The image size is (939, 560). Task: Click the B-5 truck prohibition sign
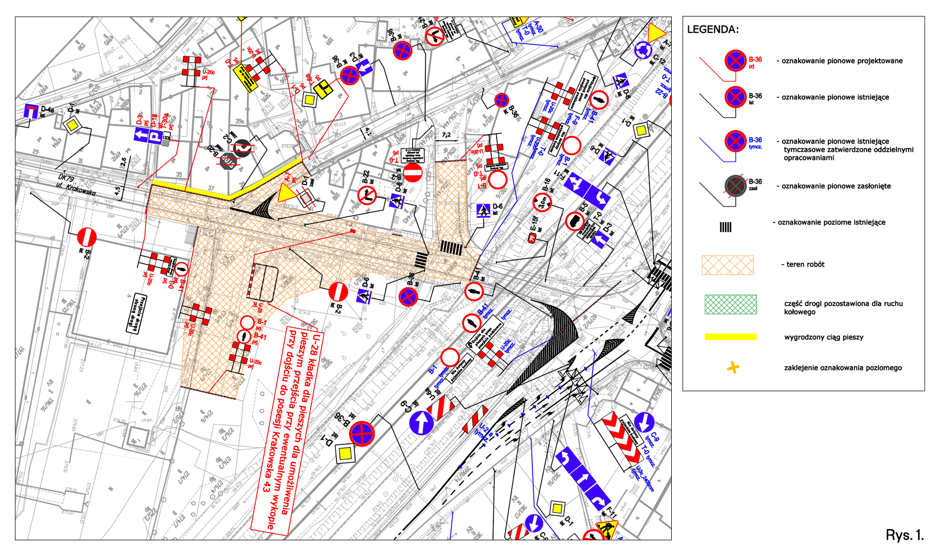click(574, 221)
